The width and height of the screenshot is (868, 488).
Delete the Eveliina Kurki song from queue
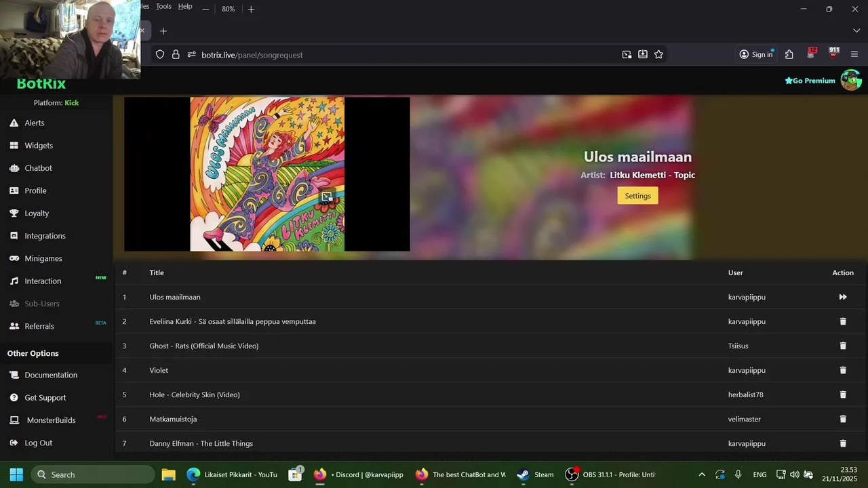843,321
